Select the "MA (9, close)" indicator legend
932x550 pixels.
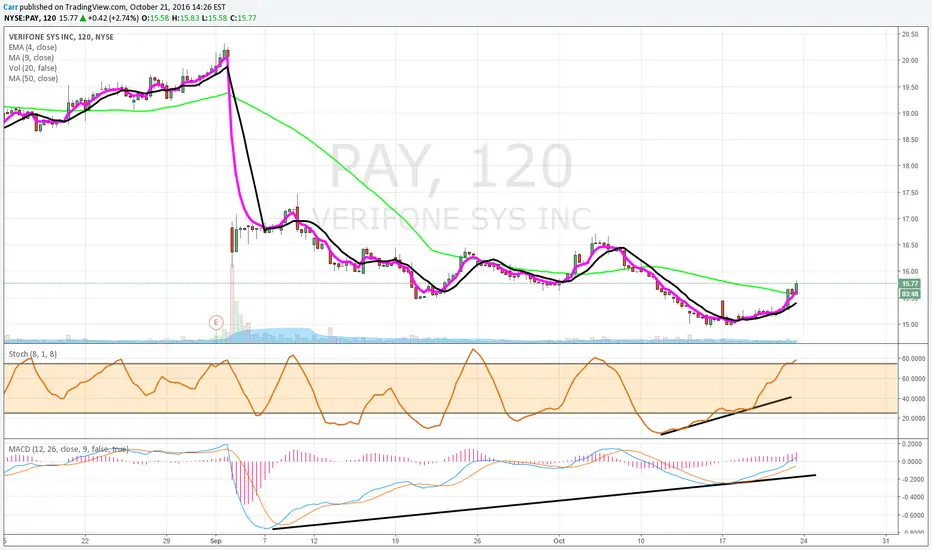coord(31,58)
